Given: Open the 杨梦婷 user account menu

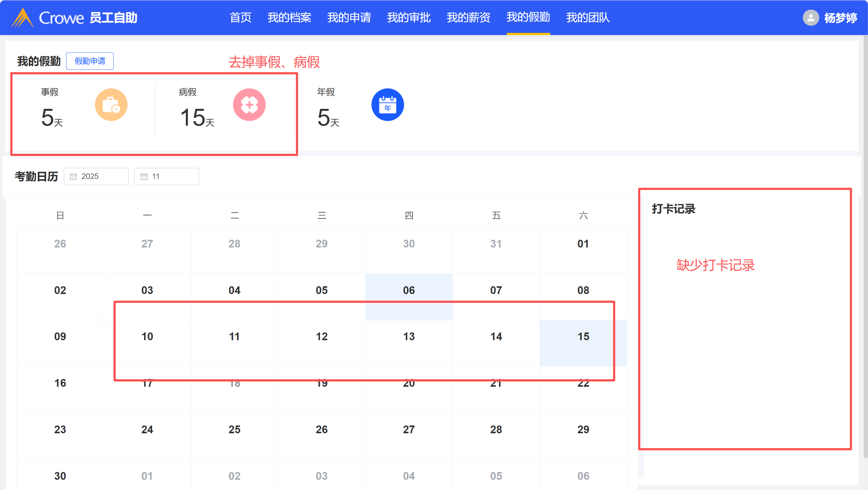Looking at the screenshot, I should pyautogui.click(x=840, y=17).
